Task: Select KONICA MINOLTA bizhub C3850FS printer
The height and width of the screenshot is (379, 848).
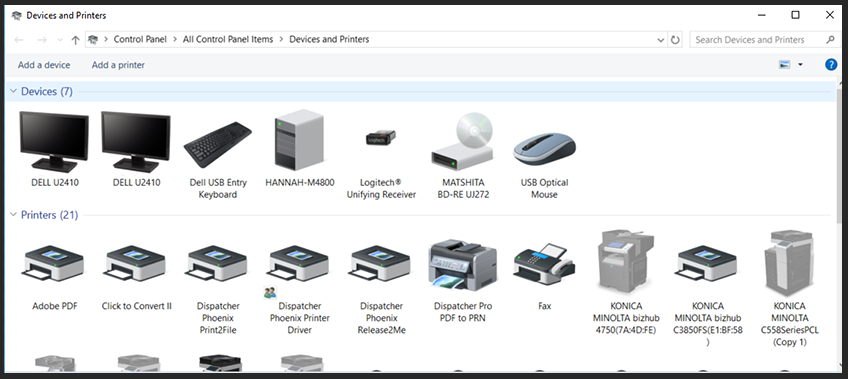Action: point(707,263)
